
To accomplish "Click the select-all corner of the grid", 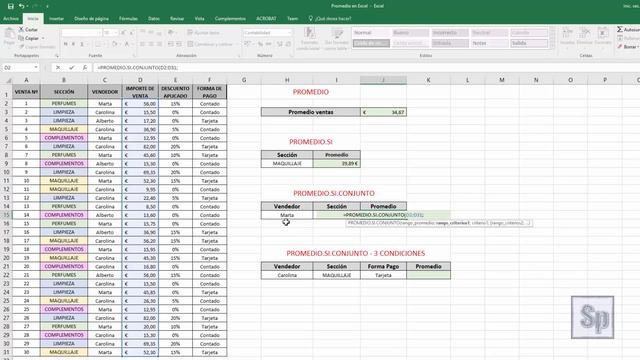I will pos(8,80).
